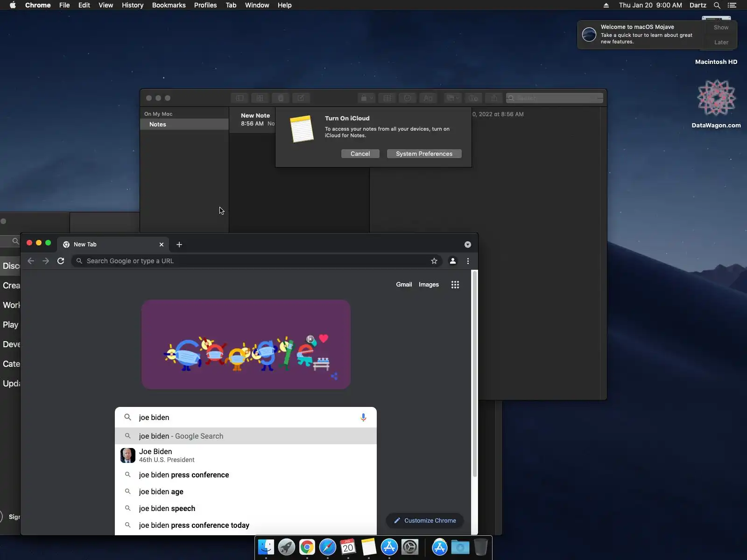Expand the Chrome tab search arrow
747x560 pixels.
[x=468, y=245]
